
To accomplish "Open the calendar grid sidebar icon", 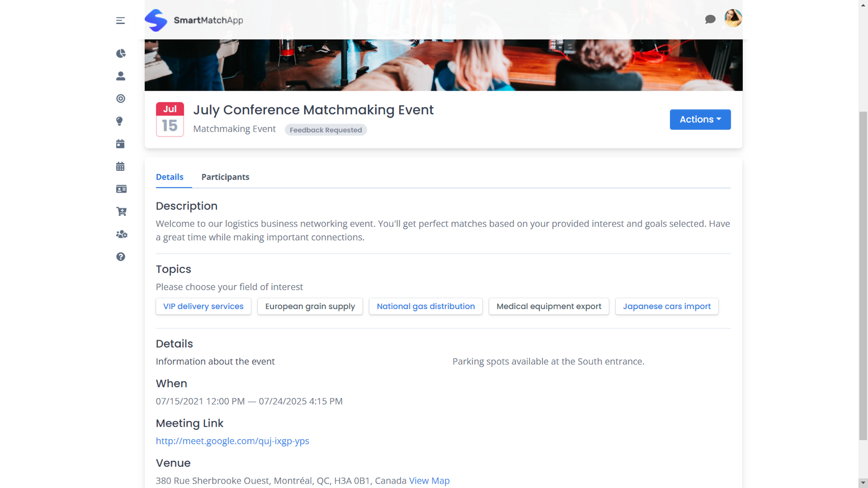I will (120, 166).
